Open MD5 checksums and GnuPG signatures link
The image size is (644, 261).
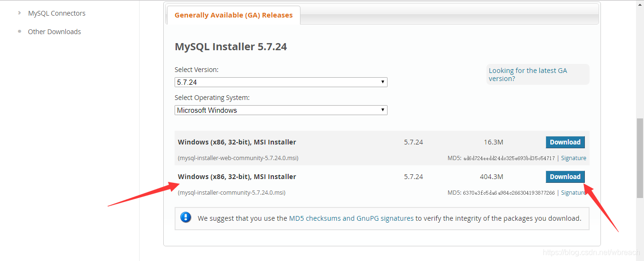[x=351, y=218]
